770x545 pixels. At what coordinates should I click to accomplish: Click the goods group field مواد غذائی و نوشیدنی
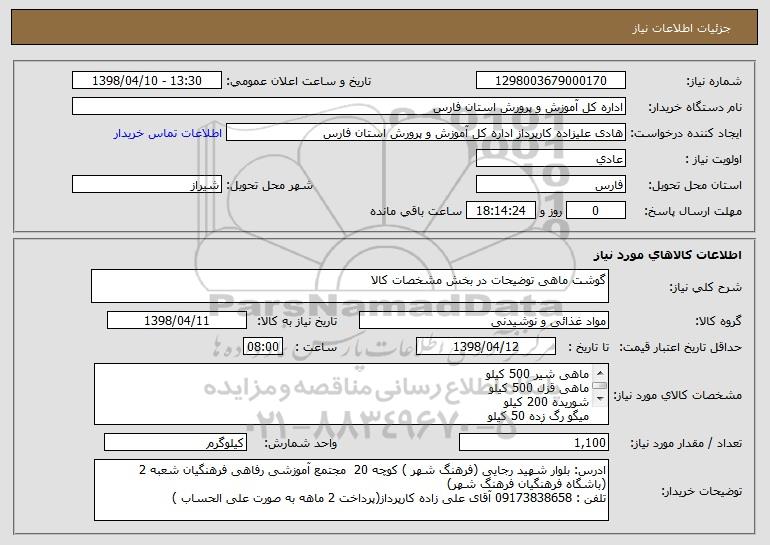[x=484, y=321]
